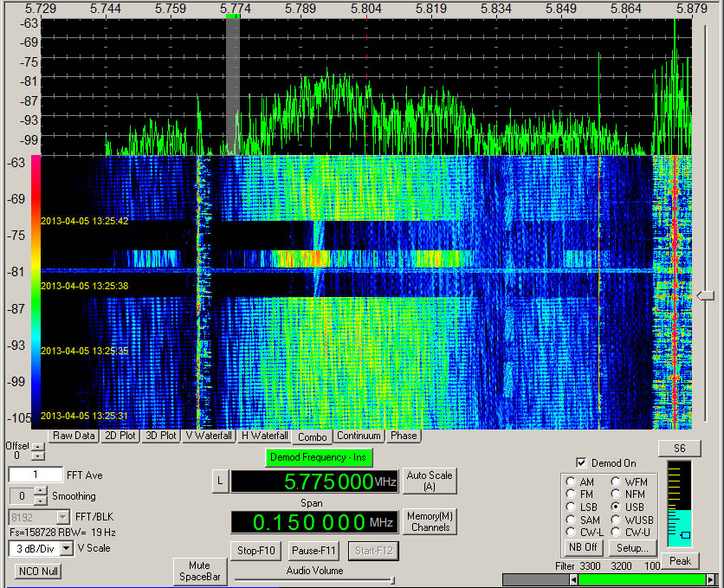Decrease the Offset value with the down arrow
This screenshot has width=724, height=588.
[38, 456]
